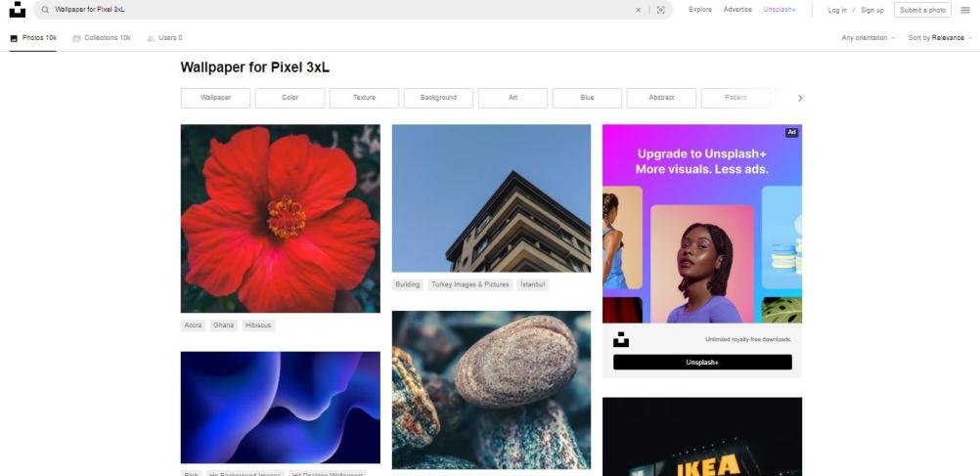This screenshot has height=476, width=980.
Task: Select the Abstract tag chip
Action: (661, 98)
